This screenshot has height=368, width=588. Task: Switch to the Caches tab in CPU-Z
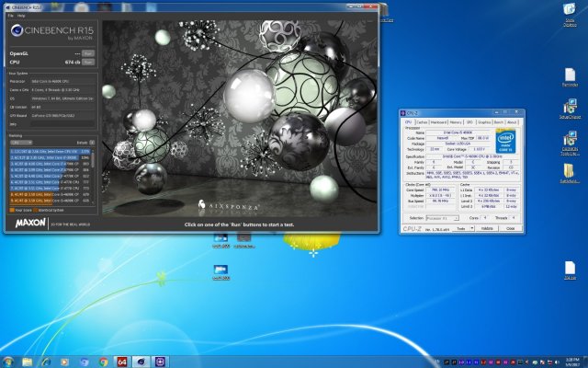(x=422, y=122)
